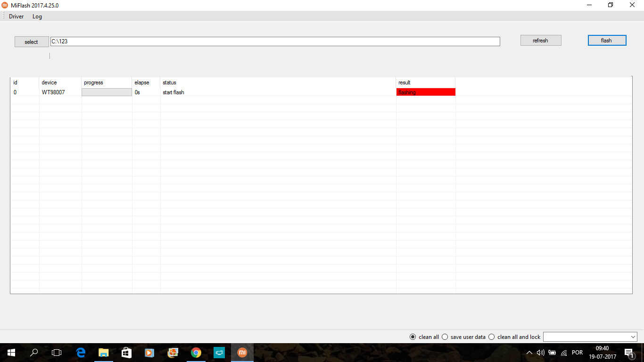
Task: Open Google Chrome from the taskbar
Action: [196, 353]
